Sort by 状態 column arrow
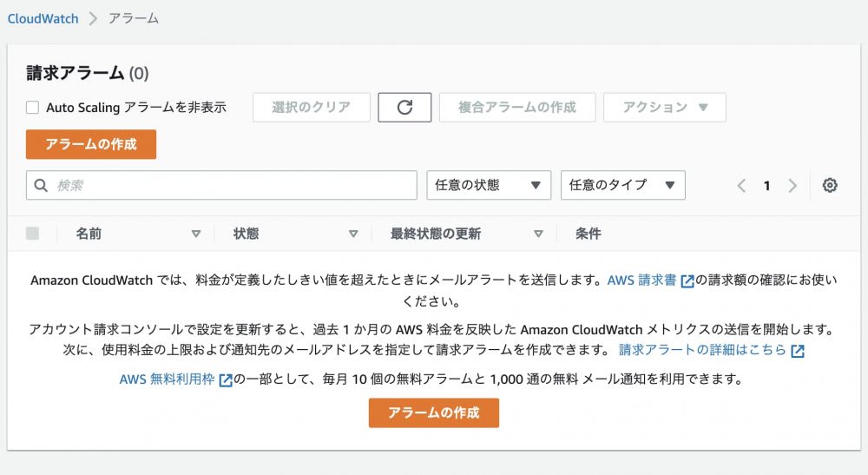 pos(353,234)
